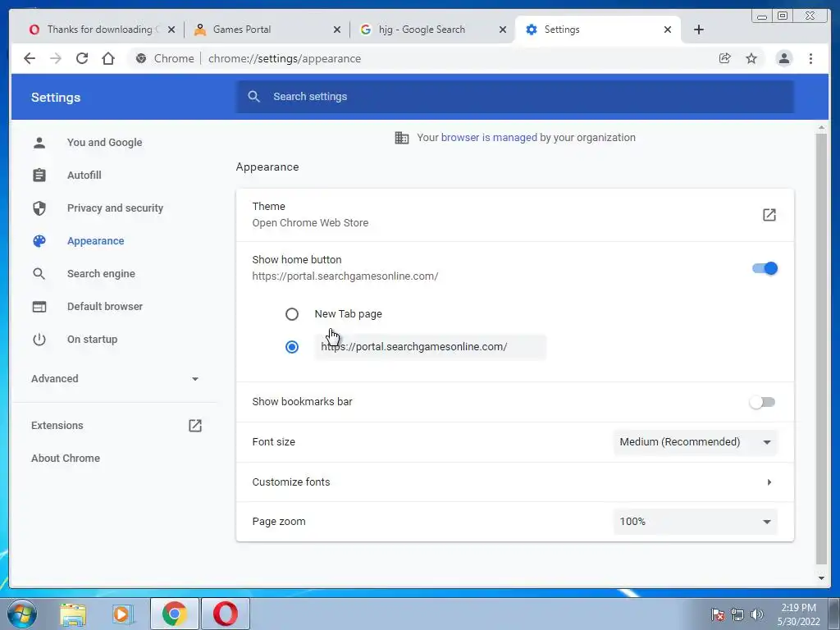840x630 pixels.
Task: Close the hjg - Google Search tab
Action: pos(503,30)
